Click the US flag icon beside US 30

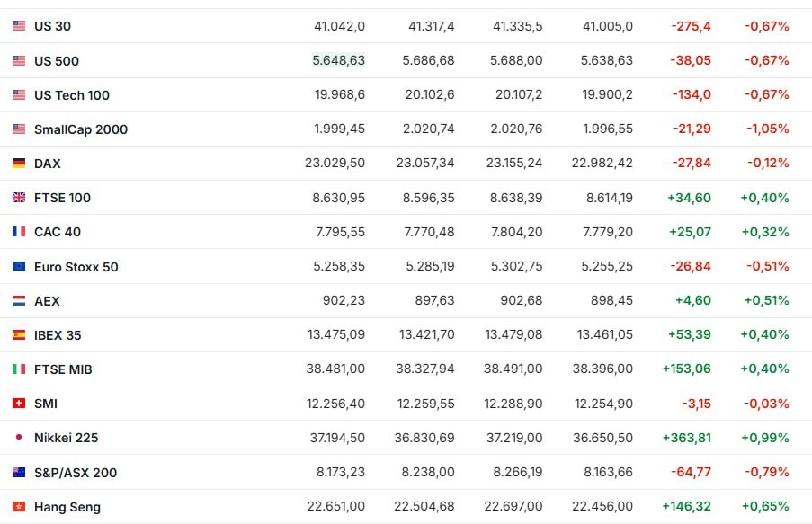(x=19, y=25)
